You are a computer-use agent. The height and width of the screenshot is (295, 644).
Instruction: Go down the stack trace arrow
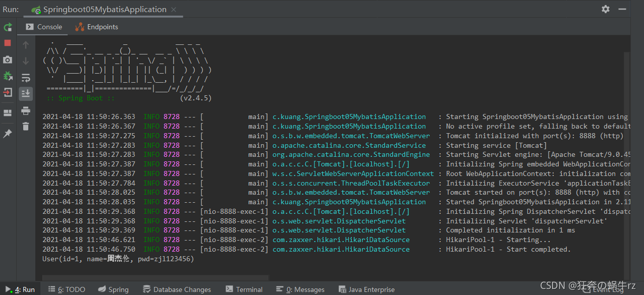pyautogui.click(x=26, y=61)
